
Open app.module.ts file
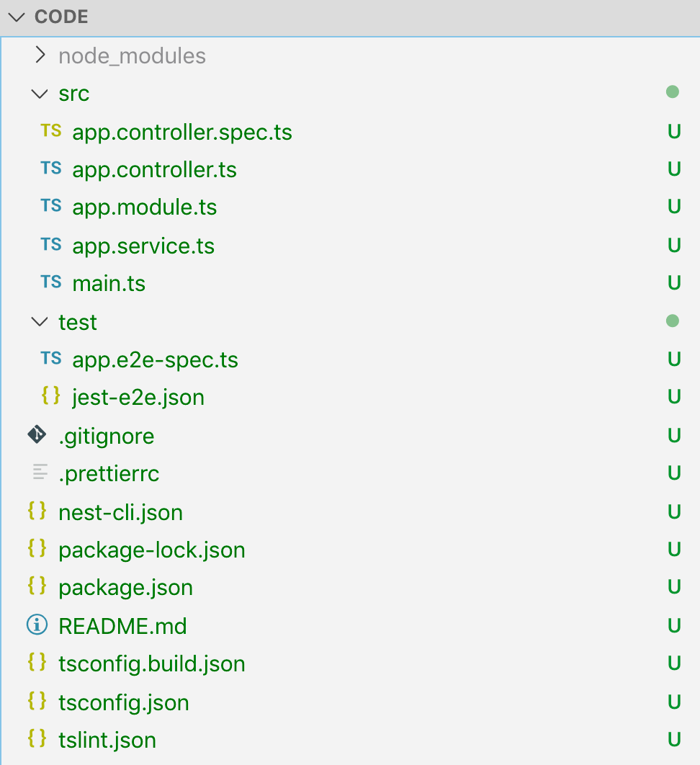[145, 207]
